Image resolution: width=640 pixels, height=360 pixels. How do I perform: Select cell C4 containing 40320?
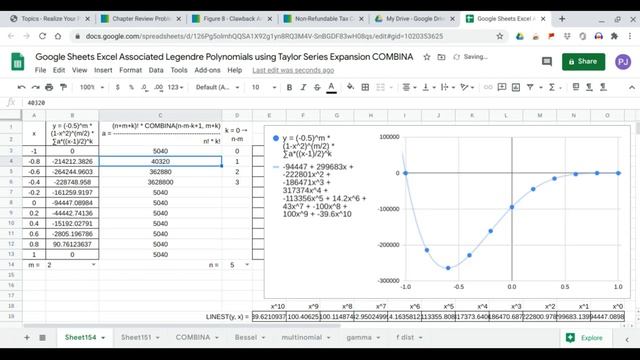(x=160, y=161)
